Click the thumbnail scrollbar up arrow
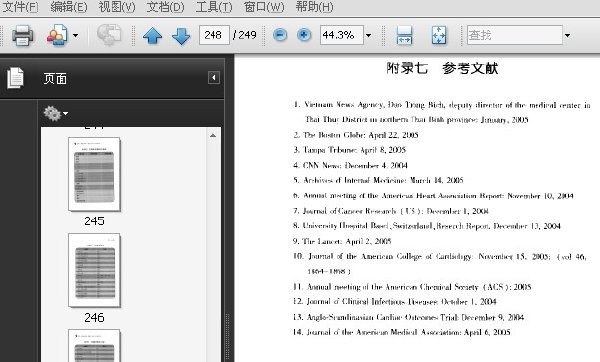This screenshot has width=600, height=362. tap(213, 135)
